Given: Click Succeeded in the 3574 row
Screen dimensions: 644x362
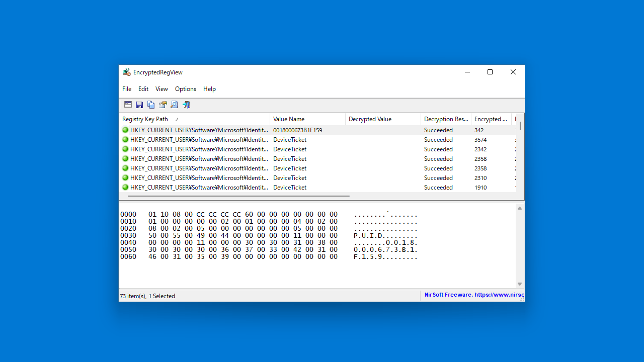Looking at the screenshot, I should pyautogui.click(x=438, y=139).
